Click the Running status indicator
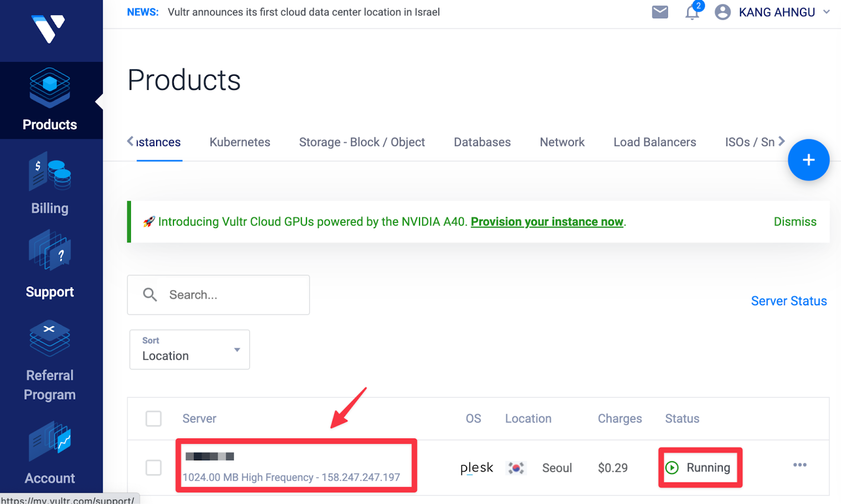Screen dimensions: 841x504 tap(698, 467)
